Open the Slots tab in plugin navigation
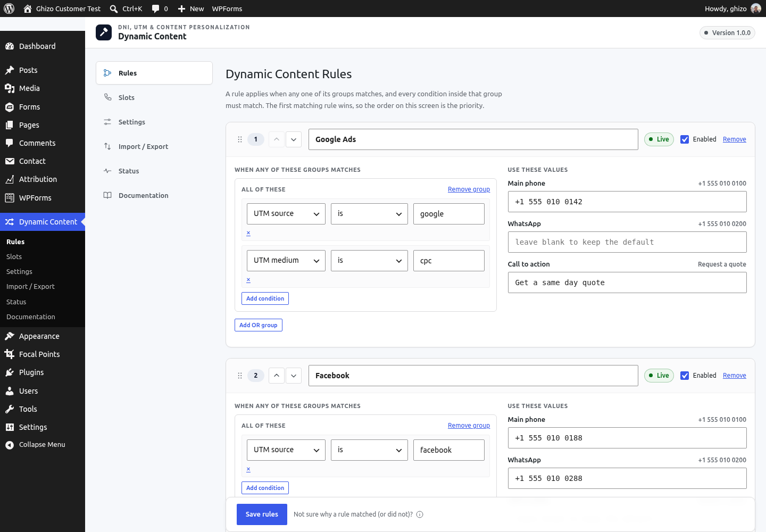 [x=154, y=97]
